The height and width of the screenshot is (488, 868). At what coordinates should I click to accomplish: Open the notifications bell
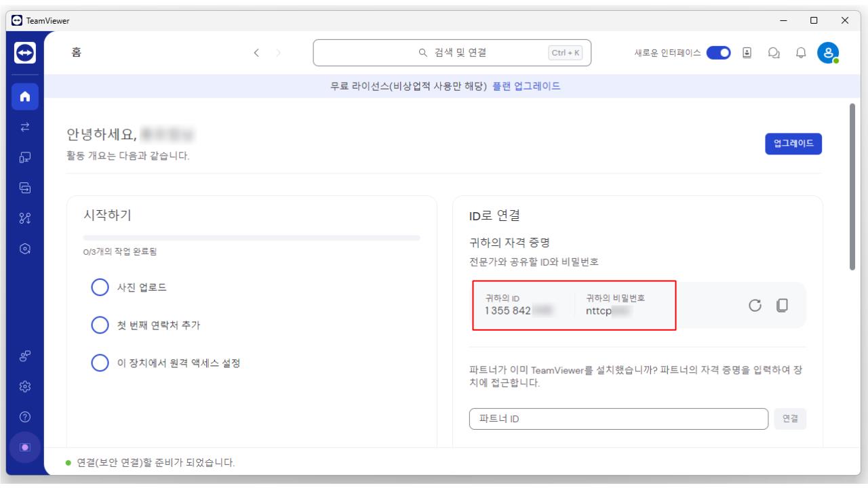click(801, 52)
